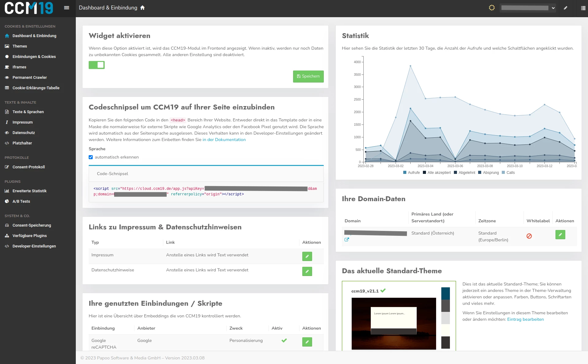
Task: Uncheck the 'automatisch erkennen' checkbox
Action: 91,157
